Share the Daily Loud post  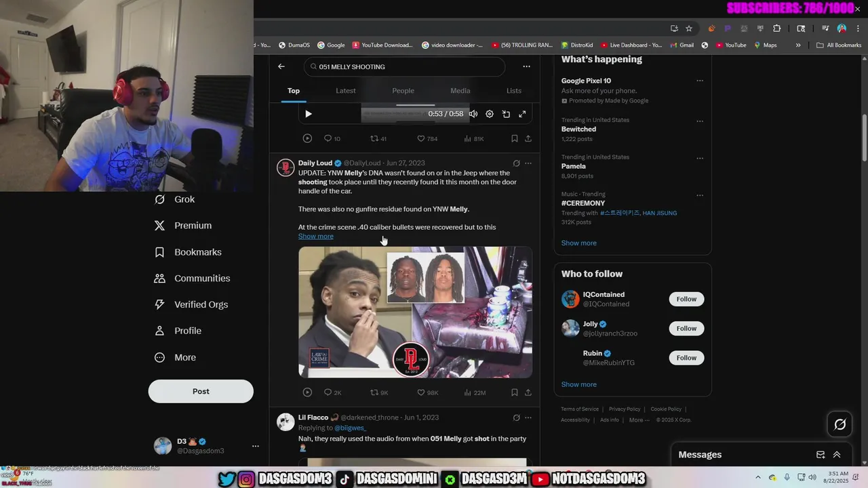point(528,392)
